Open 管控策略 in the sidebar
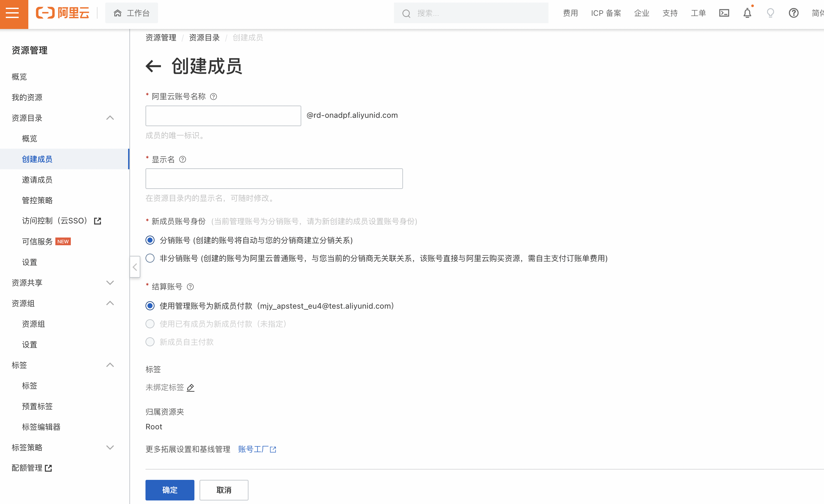824x504 pixels. pos(37,200)
